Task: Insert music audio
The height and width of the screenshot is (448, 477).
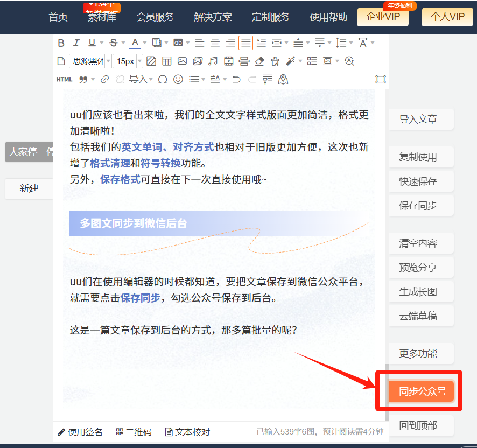Action: click(213, 61)
